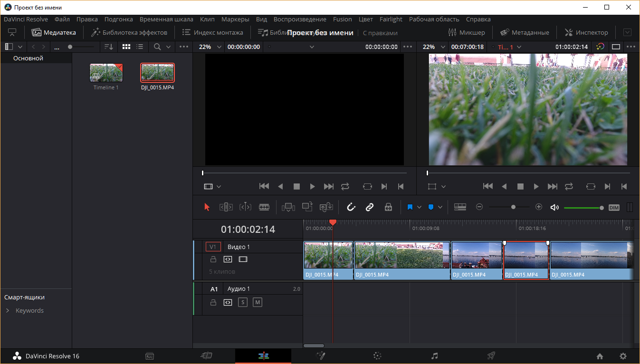The image size is (640, 364).
Task: Open Fusion page icon at bottom
Action: (320, 356)
